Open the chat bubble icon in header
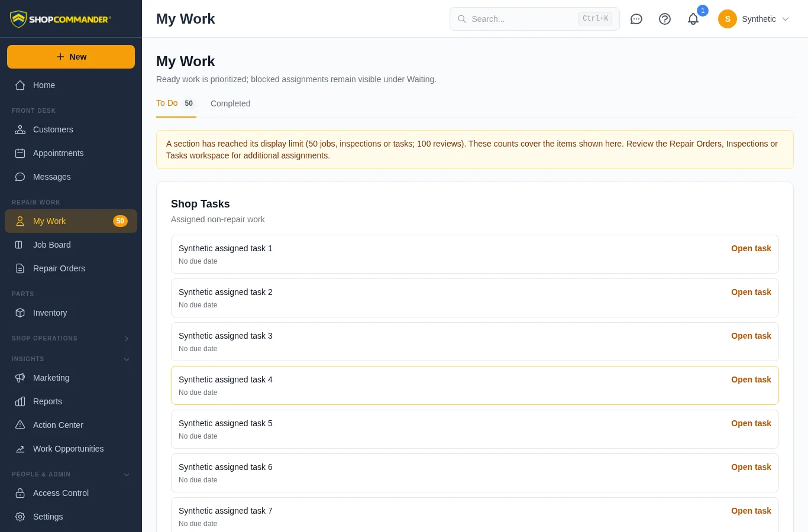This screenshot has width=808, height=532. click(636, 19)
